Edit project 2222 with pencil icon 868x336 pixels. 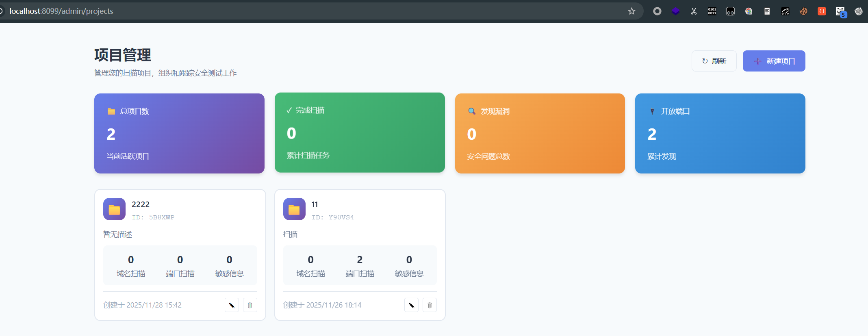click(232, 305)
